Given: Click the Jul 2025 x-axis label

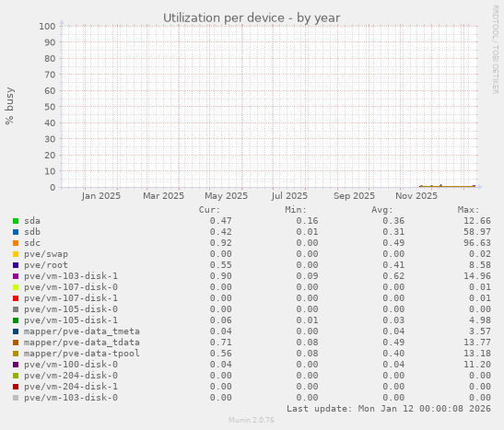Looking at the screenshot, I should point(289,196).
